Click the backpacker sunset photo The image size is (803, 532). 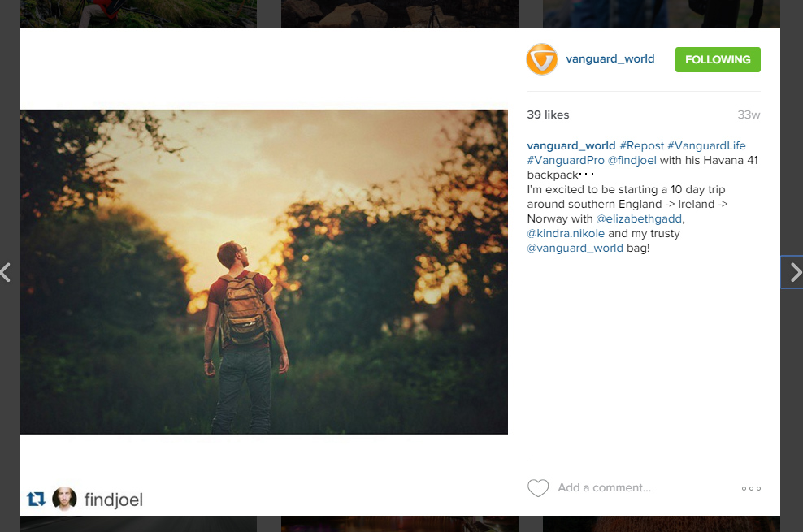(264, 272)
